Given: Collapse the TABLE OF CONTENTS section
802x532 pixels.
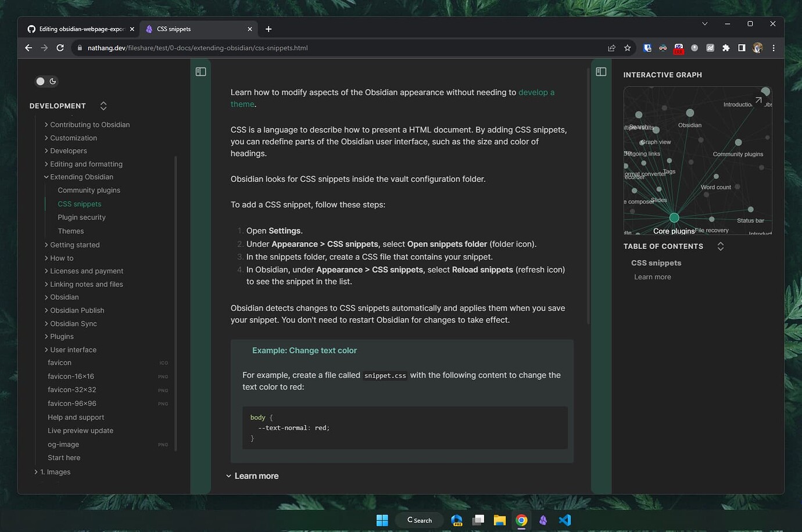Looking at the screenshot, I should point(720,246).
